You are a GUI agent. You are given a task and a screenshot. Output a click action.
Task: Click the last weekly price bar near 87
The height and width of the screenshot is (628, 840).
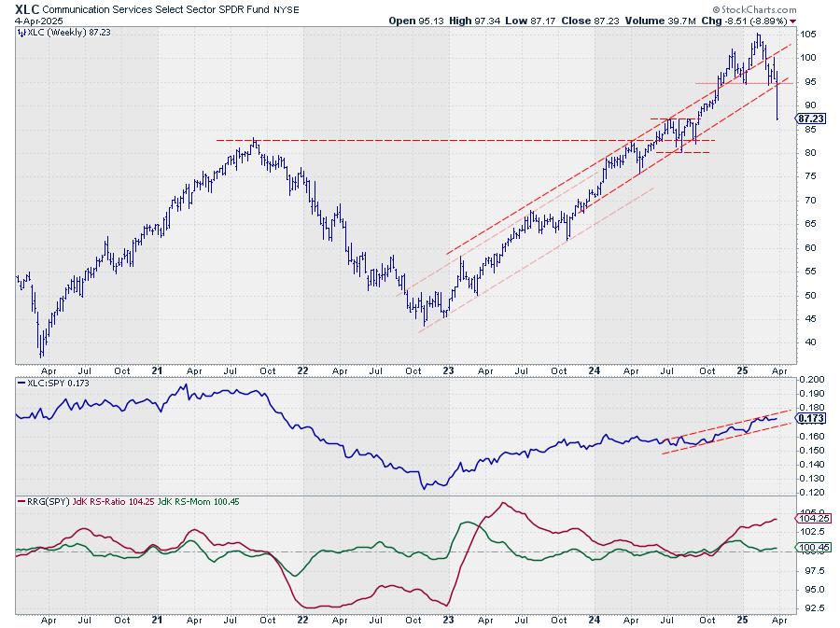tap(777, 103)
